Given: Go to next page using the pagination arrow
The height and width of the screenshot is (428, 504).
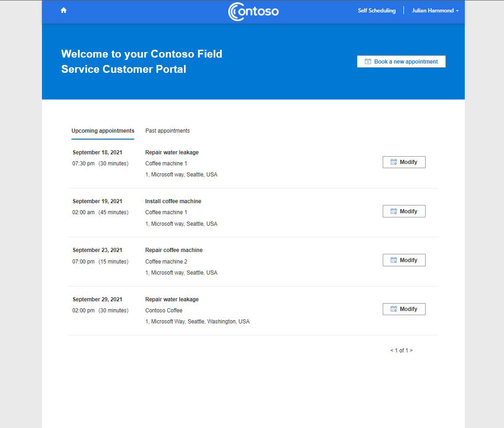Looking at the screenshot, I should click(411, 350).
